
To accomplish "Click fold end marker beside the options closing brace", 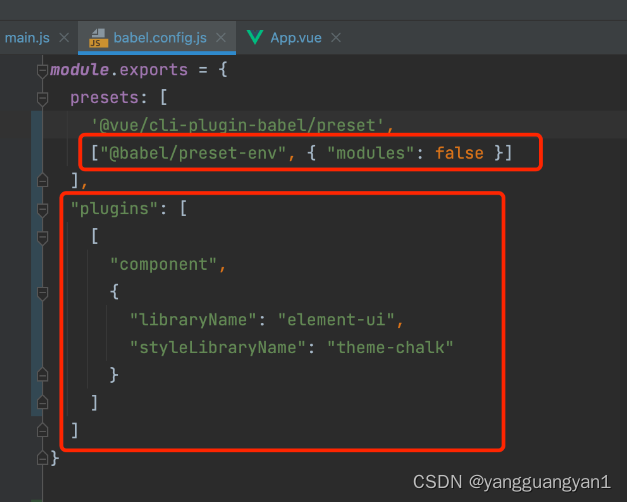I will 42,375.
